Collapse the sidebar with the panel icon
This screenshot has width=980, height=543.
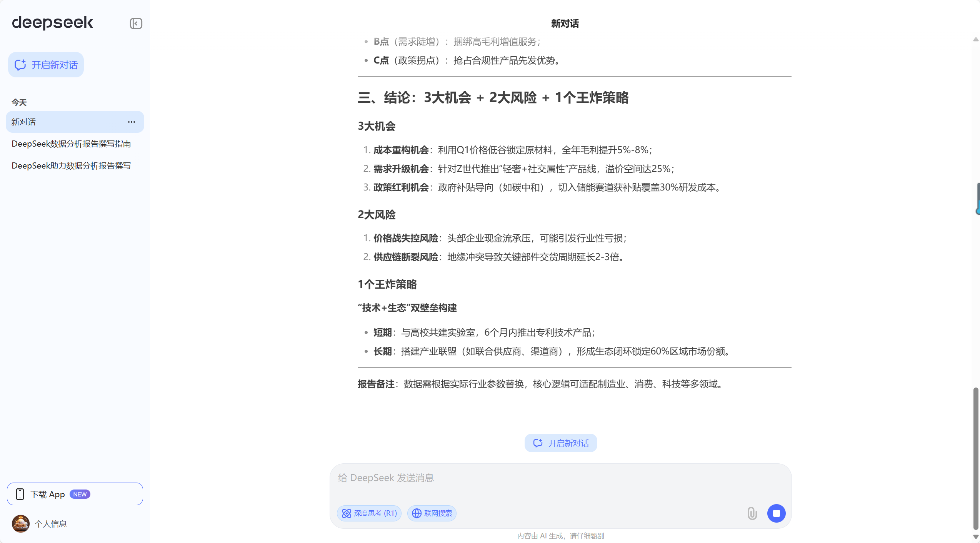[x=136, y=23]
